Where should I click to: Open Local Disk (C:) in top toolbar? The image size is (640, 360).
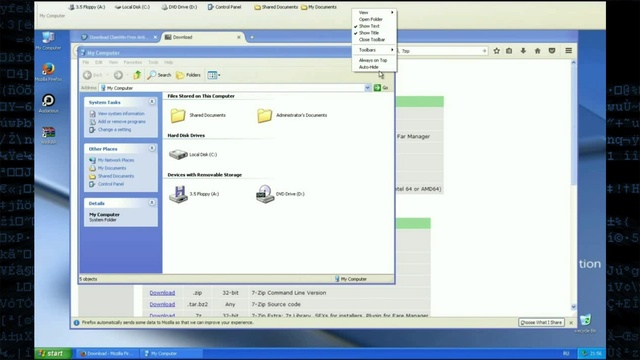point(132,7)
